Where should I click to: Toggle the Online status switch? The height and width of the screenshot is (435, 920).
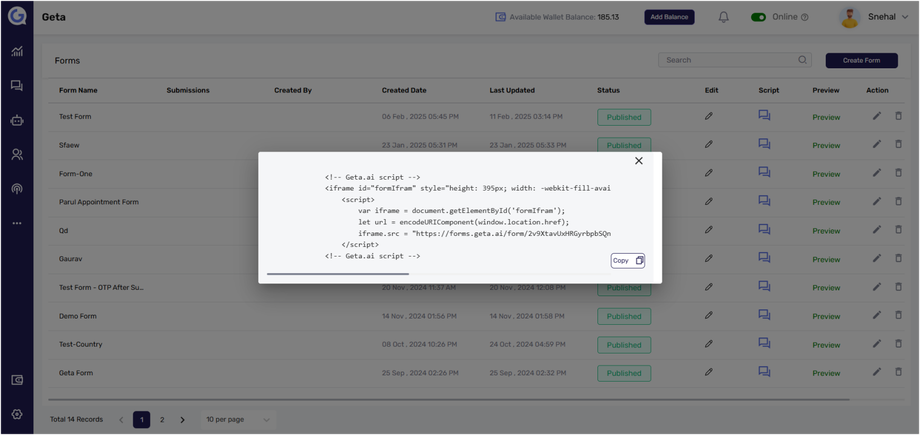click(758, 17)
